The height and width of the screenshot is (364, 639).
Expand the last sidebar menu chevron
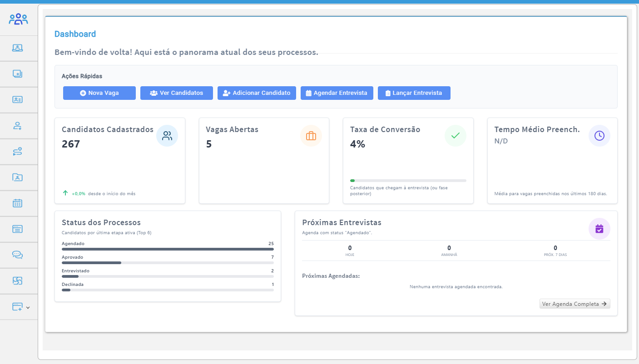[28, 307]
